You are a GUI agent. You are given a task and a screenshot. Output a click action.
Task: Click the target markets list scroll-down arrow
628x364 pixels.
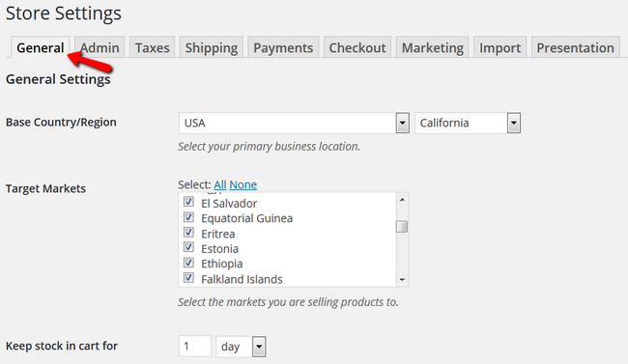click(402, 280)
